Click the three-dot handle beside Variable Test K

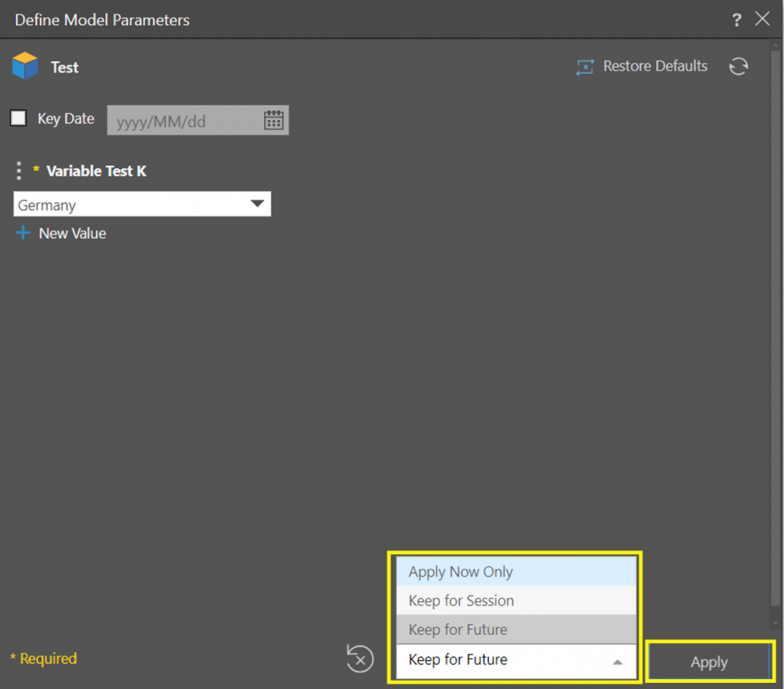19,171
